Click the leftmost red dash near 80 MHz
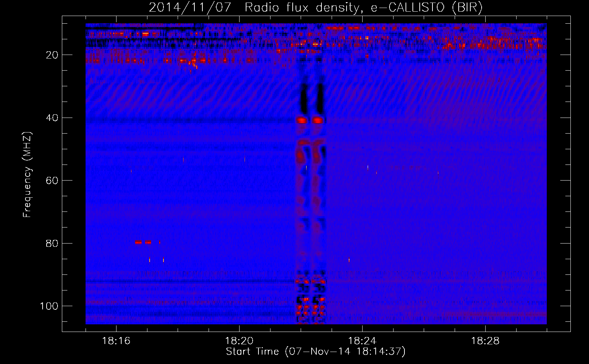 (x=138, y=242)
